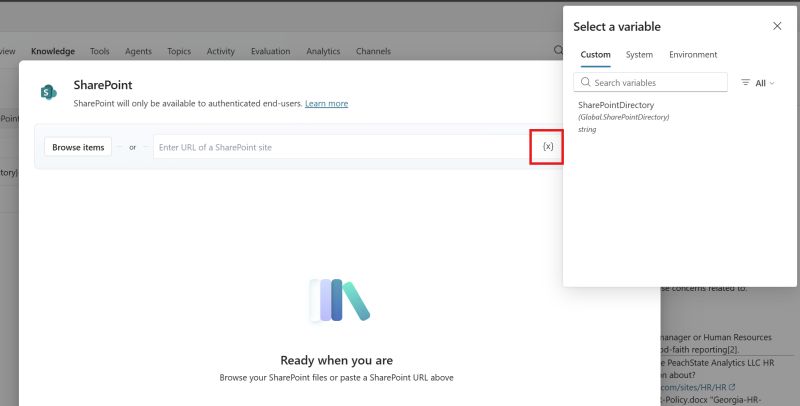Open the Tools tab
The image size is (800, 406).
(x=99, y=51)
